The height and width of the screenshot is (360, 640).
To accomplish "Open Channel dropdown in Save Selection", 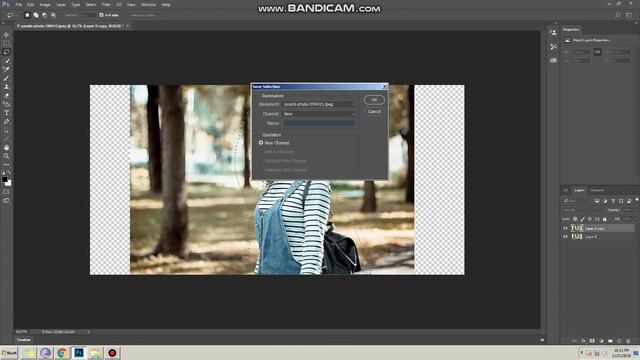I will point(319,114).
